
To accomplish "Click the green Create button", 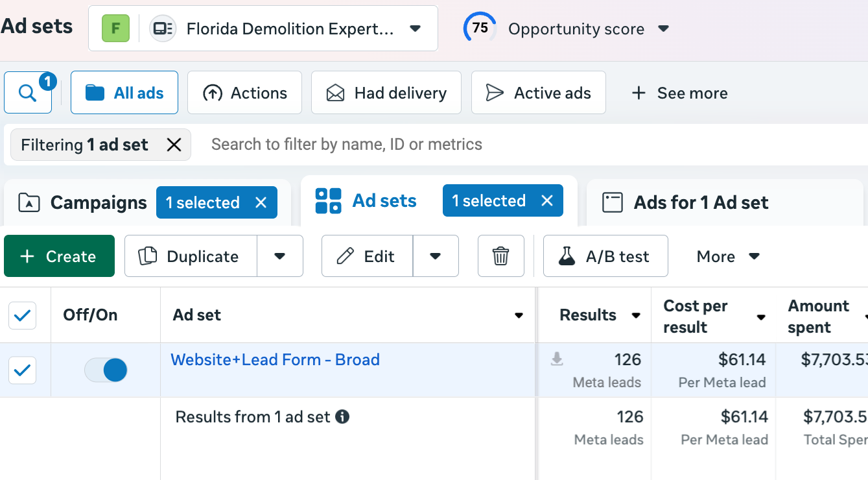I will [59, 256].
